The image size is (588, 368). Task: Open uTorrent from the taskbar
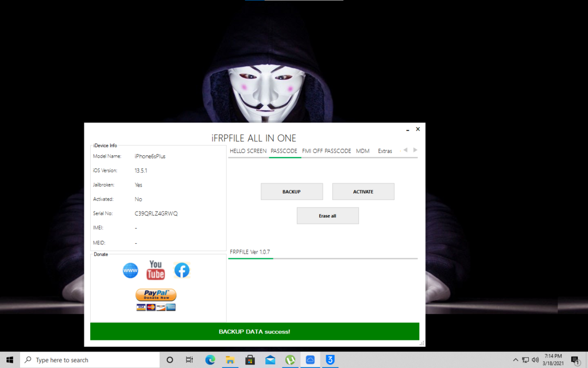[290, 360]
